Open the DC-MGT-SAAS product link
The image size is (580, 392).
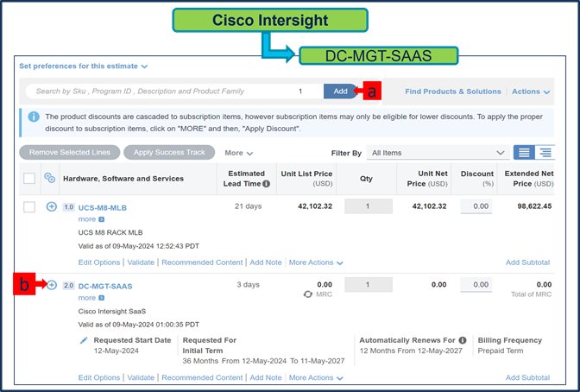click(x=105, y=286)
